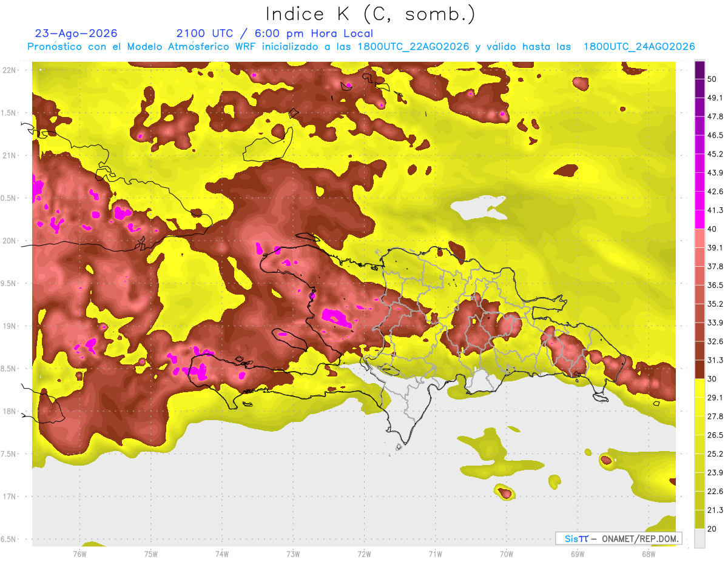Click the date label "23-Ago-2026"

(x=76, y=33)
